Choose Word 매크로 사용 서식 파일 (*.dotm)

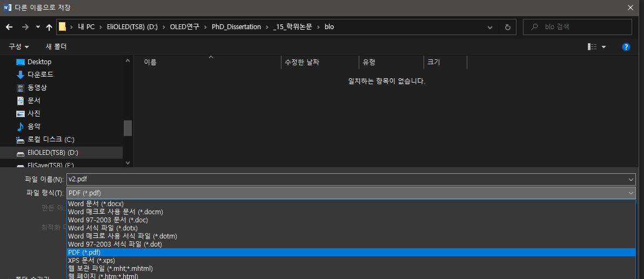[351, 236]
